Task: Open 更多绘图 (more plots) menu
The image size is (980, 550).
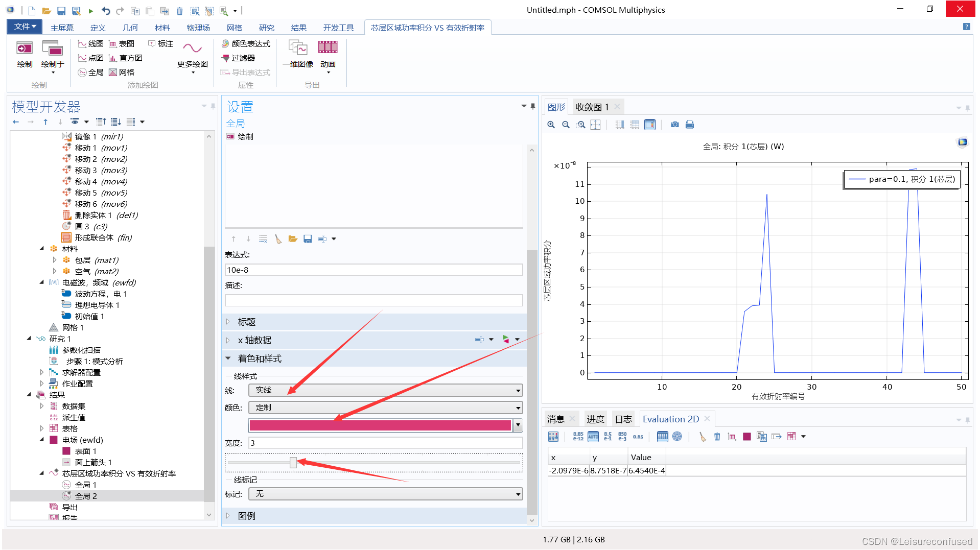Action: coord(193,56)
